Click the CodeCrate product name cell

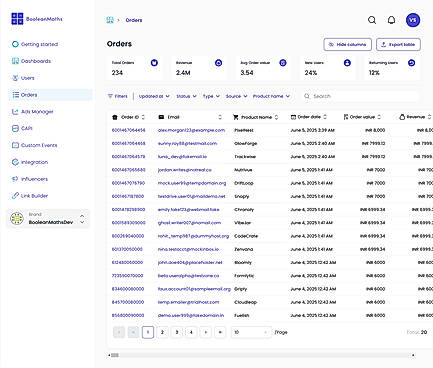[246, 236]
